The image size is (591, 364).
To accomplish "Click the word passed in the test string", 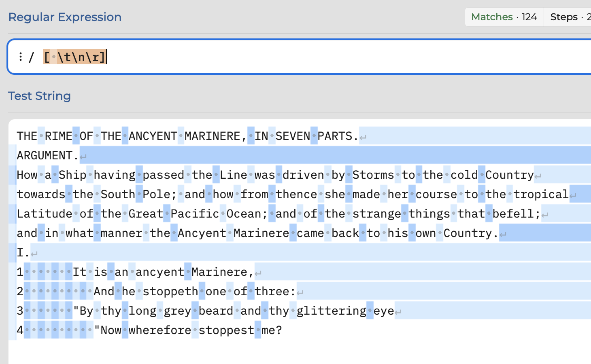I will tap(164, 175).
